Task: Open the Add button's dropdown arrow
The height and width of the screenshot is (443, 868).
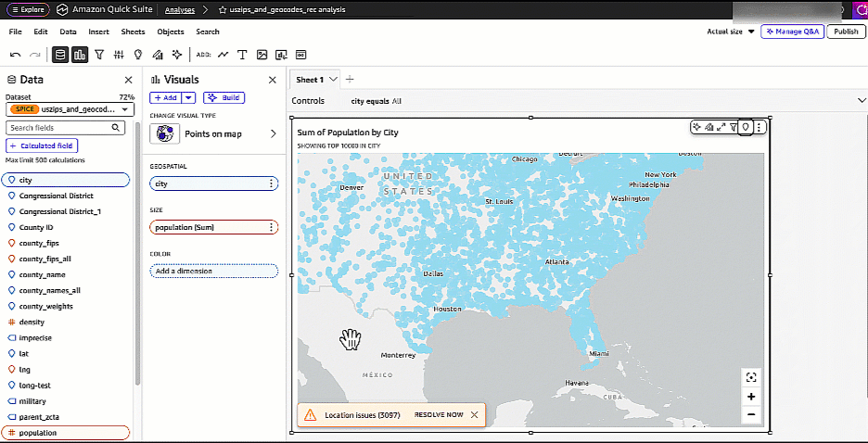Action: pos(188,97)
